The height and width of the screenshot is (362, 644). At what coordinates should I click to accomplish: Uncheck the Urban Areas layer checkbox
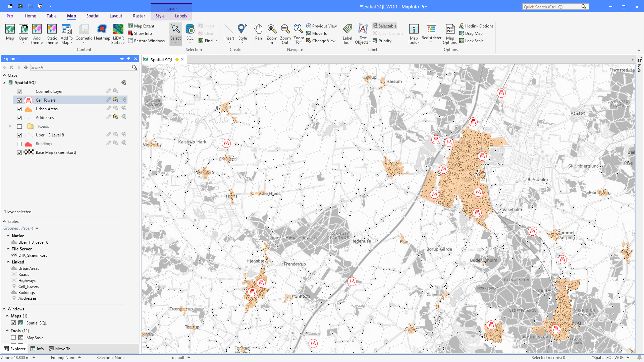click(x=19, y=109)
